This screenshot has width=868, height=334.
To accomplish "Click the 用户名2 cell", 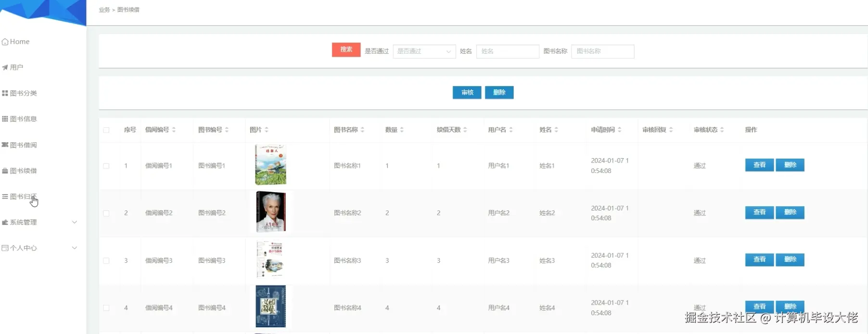I will (498, 213).
